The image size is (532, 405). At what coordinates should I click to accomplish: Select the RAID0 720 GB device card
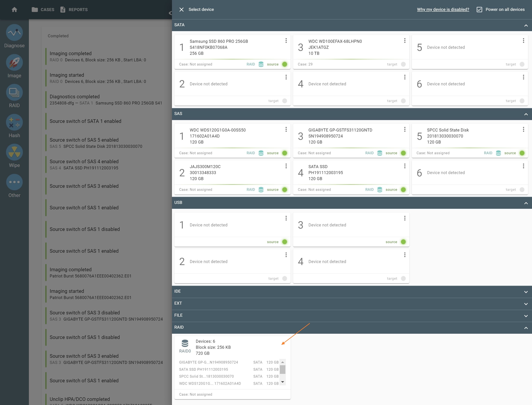232,367
